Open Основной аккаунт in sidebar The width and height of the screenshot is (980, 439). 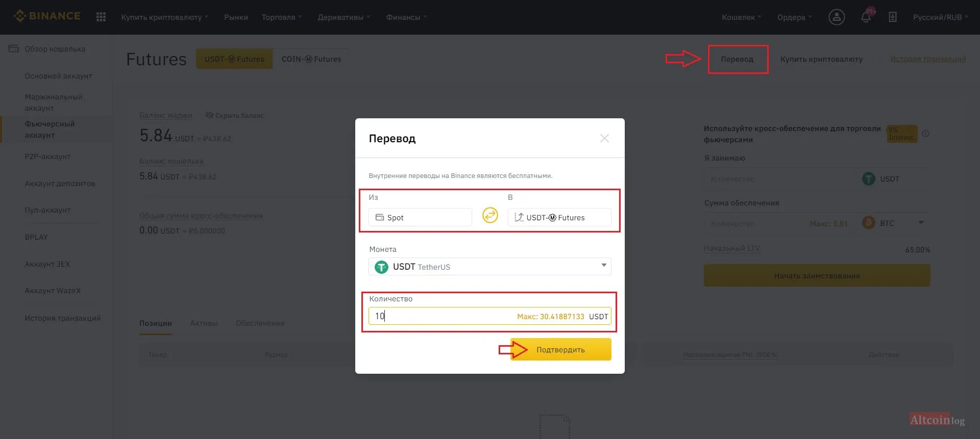pos(58,76)
